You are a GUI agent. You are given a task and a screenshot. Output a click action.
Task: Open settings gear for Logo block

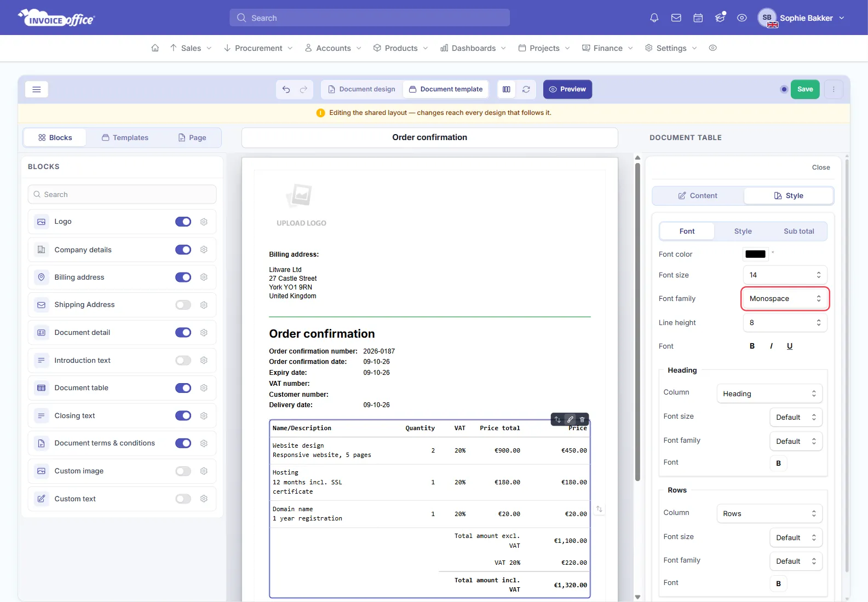[x=204, y=222]
